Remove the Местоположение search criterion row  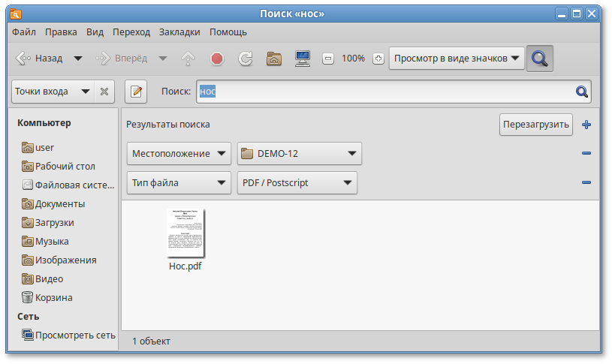[x=586, y=154]
